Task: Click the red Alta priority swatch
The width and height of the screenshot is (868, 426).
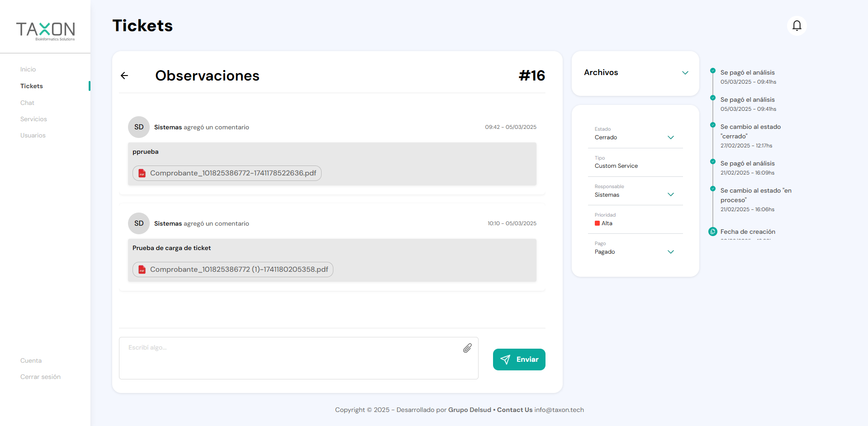Action: [597, 223]
